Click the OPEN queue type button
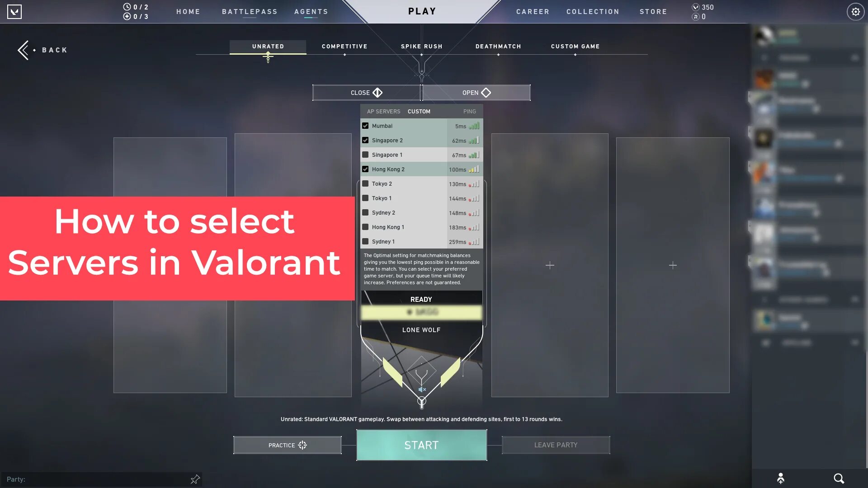 476,92
